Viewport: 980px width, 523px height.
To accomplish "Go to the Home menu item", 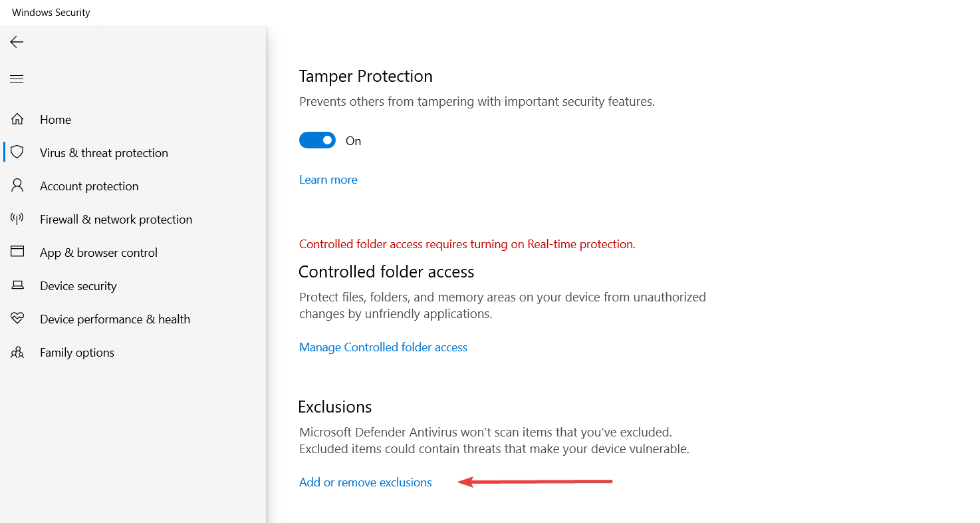I will [x=55, y=120].
